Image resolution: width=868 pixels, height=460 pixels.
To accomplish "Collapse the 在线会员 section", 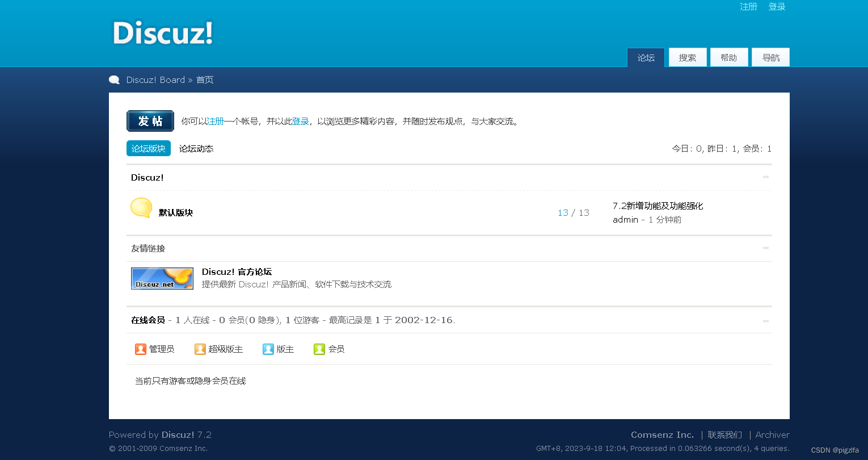I will [x=766, y=320].
